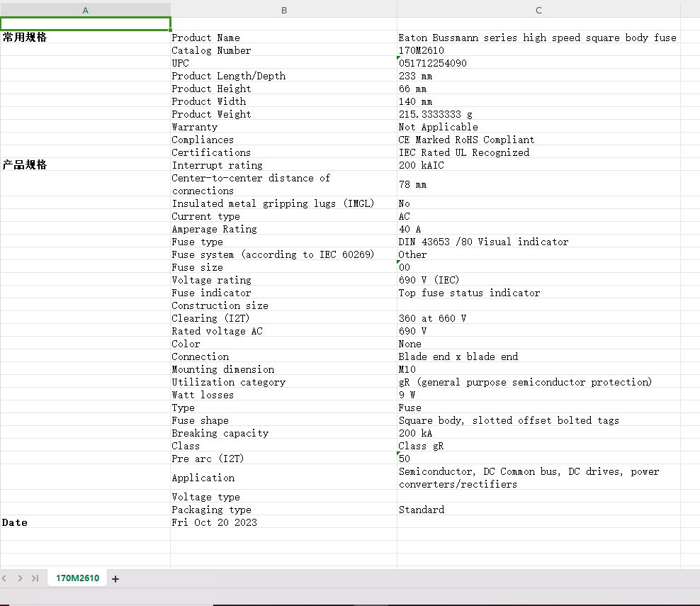Image resolution: width=700 pixels, height=606 pixels.
Task: Add a new sheet with plus icon
Action: (x=115, y=579)
